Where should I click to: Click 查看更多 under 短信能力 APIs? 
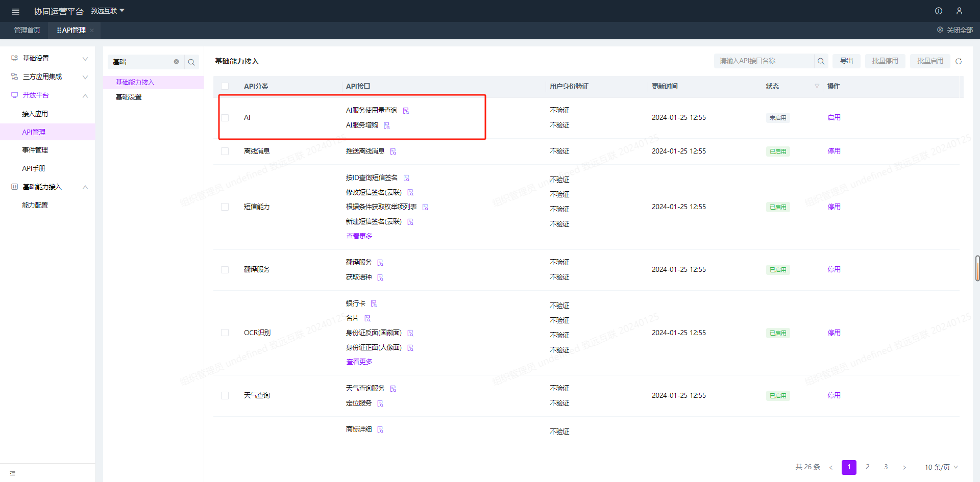[x=359, y=236]
